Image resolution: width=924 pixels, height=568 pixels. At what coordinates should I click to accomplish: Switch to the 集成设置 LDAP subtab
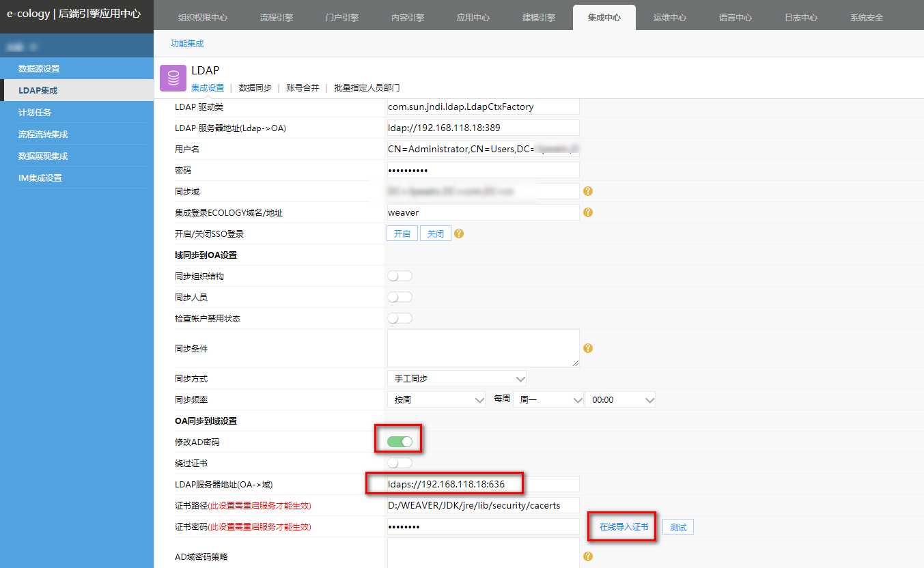click(208, 87)
